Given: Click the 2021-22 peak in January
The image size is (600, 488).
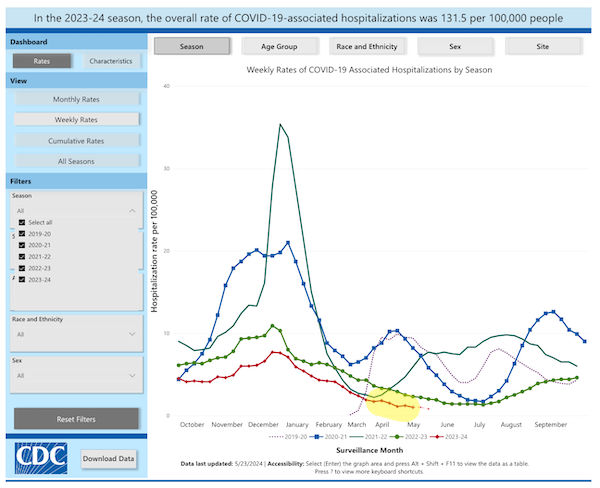Looking at the screenshot, I should (280, 124).
